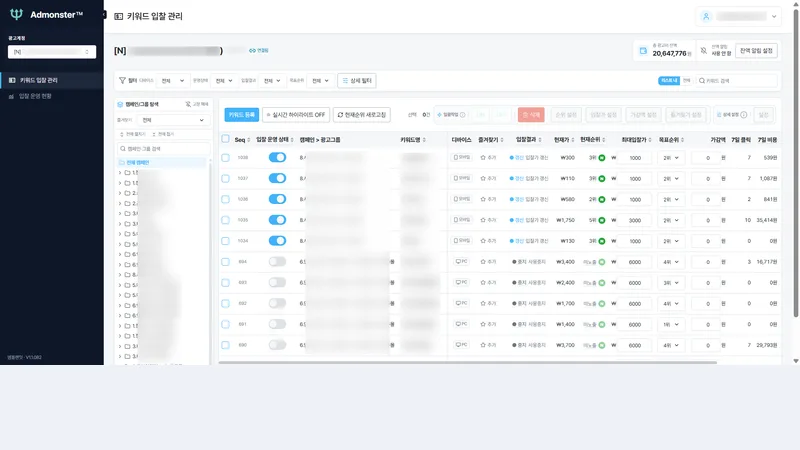Click favorite star 추가 in row 1038
Image resolution: width=800 pixels, height=450 pixels.
click(x=488, y=158)
